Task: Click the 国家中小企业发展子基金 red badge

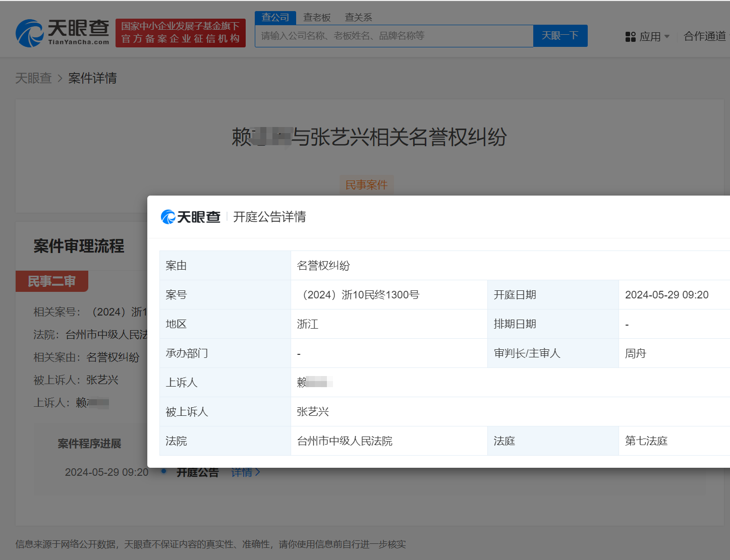Action: click(180, 33)
